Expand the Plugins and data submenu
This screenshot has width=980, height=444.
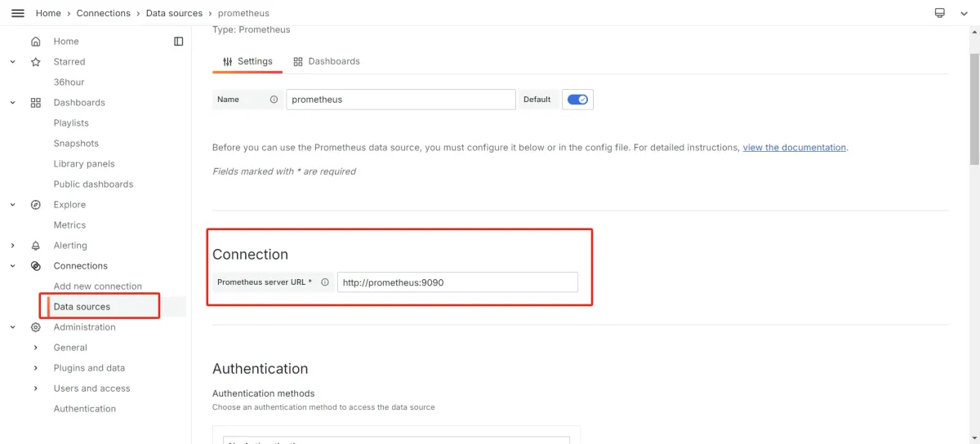click(x=35, y=368)
